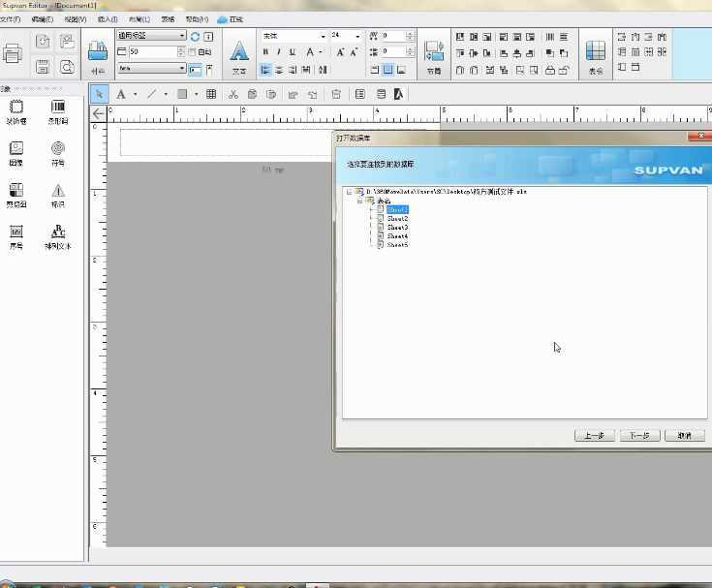Collapse the file path tree root node
Screen dimensions: 712x588
pos(348,192)
